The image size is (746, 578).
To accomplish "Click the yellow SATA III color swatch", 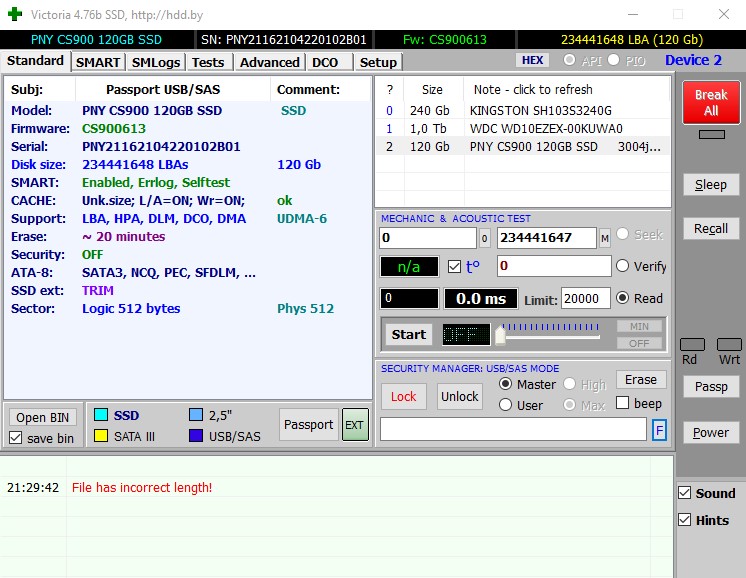I will tap(101, 436).
